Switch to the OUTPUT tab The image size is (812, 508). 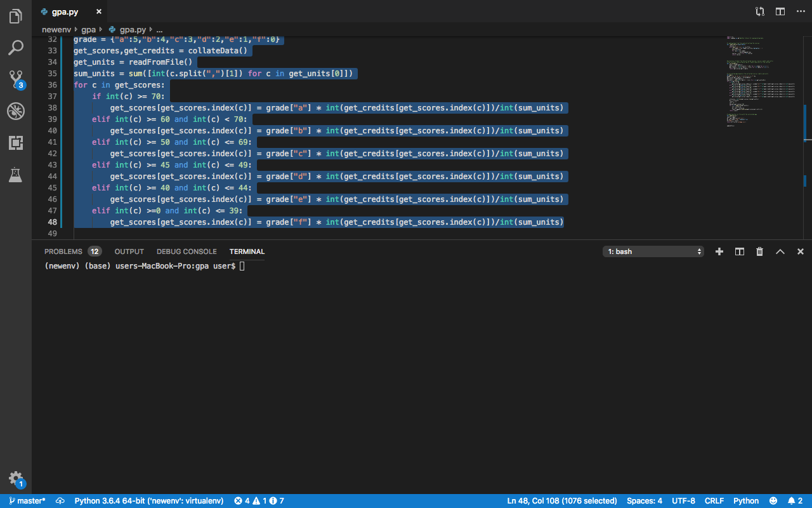(129, 251)
